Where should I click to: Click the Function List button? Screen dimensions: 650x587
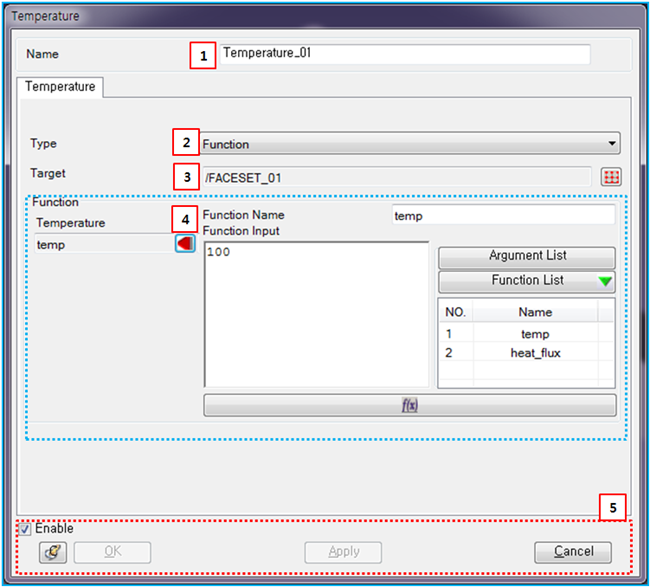click(x=526, y=281)
